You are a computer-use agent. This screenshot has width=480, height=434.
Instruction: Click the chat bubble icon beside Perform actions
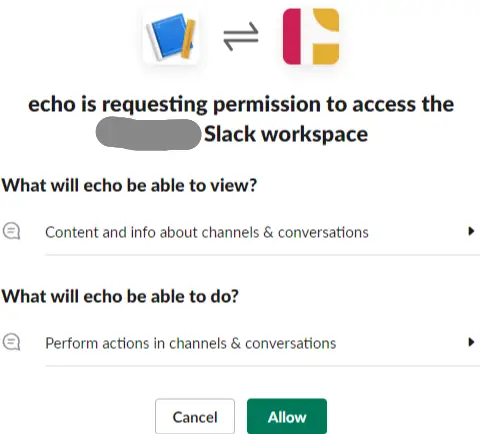tap(12, 342)
